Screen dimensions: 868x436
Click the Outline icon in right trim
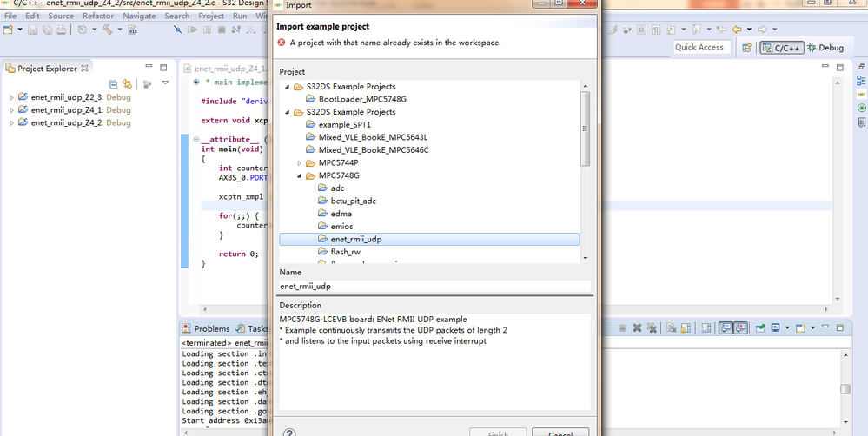(x=861, y=81)
